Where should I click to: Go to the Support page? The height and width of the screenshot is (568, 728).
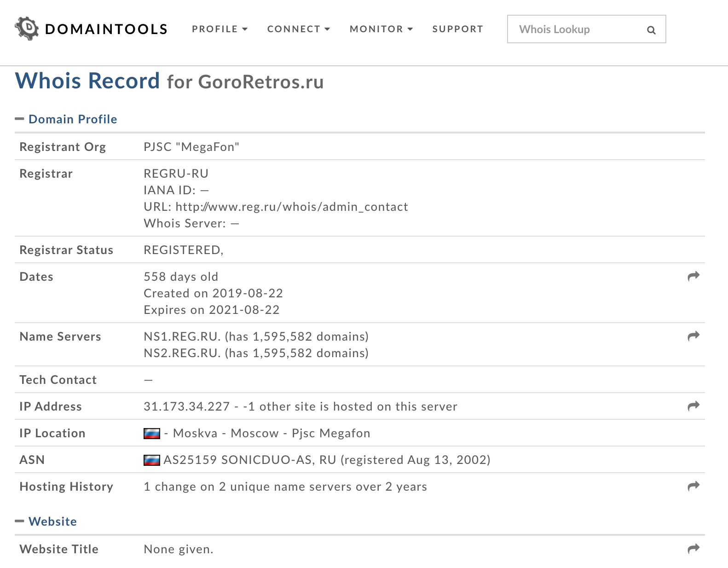tap(458, 29)
